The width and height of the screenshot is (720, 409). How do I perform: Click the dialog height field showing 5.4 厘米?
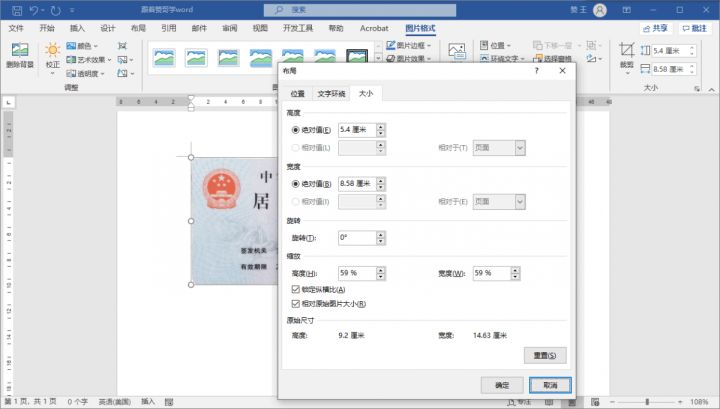point(357,130)
